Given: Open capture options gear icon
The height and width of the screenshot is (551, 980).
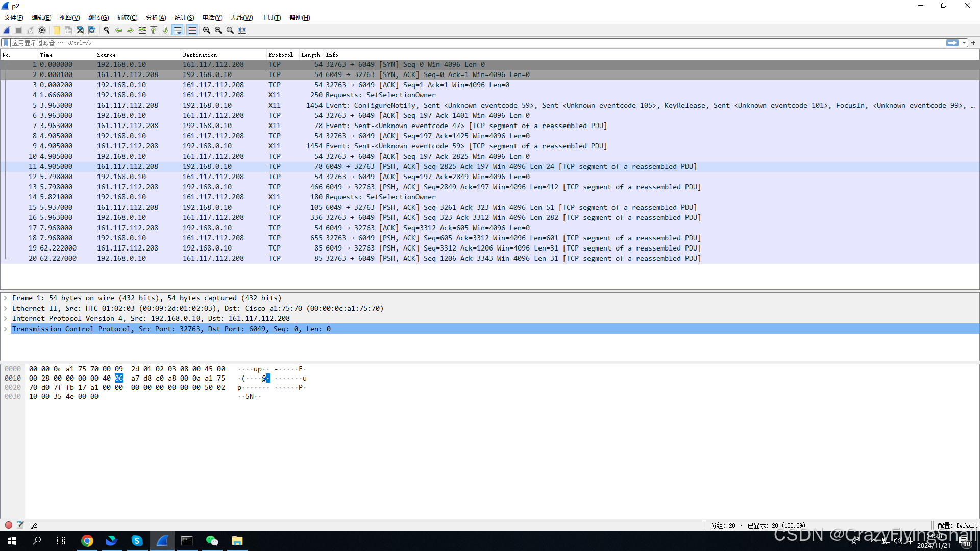Looking at the screenshot, I should [x=42, y=30].
